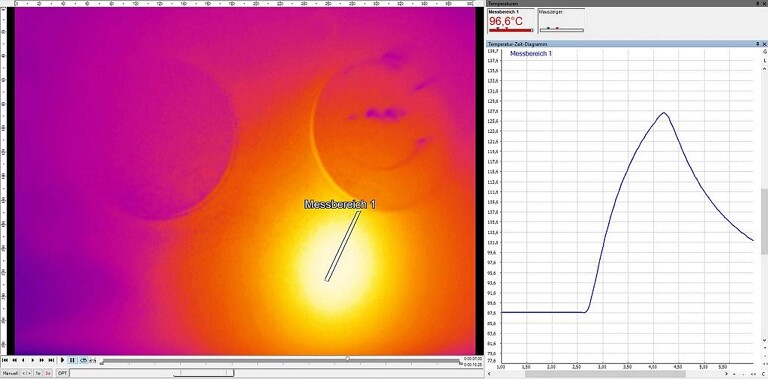Screen dimensions: 768x379
Task: Step back one frame
Action: point(23,360)
